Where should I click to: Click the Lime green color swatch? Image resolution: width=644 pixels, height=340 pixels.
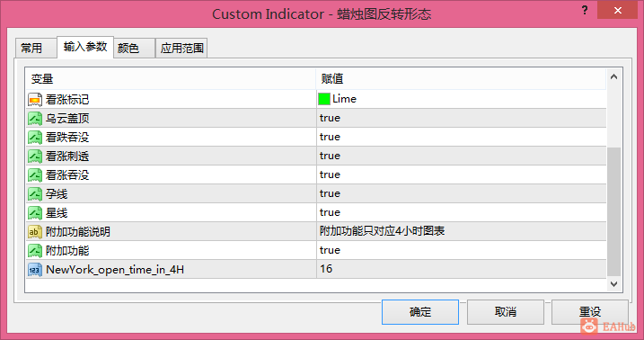tap(324, 99)
